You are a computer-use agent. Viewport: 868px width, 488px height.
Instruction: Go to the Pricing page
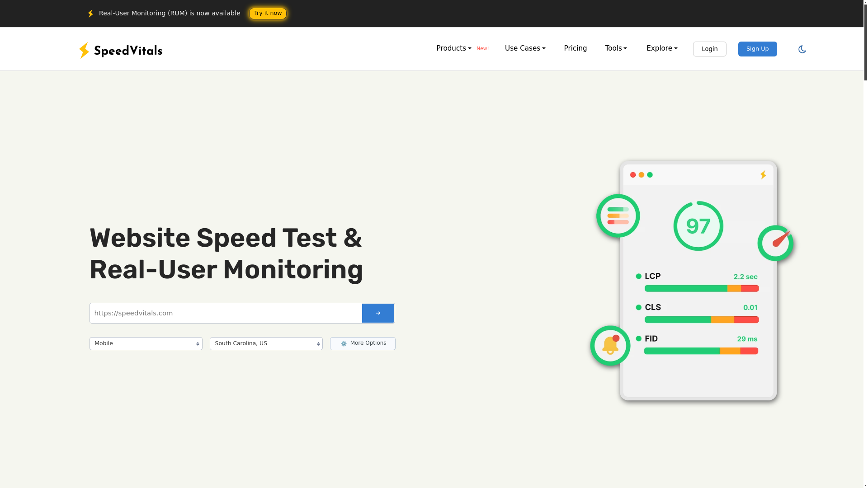575,48
